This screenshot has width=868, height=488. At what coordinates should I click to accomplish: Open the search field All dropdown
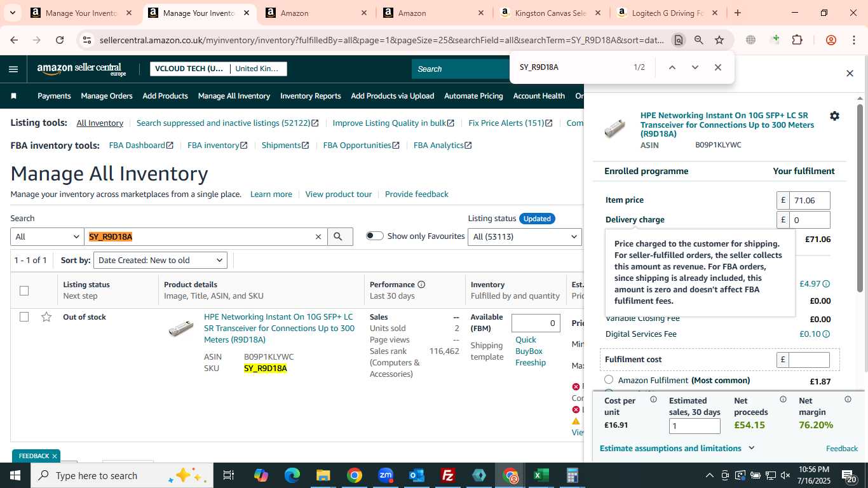48,236
